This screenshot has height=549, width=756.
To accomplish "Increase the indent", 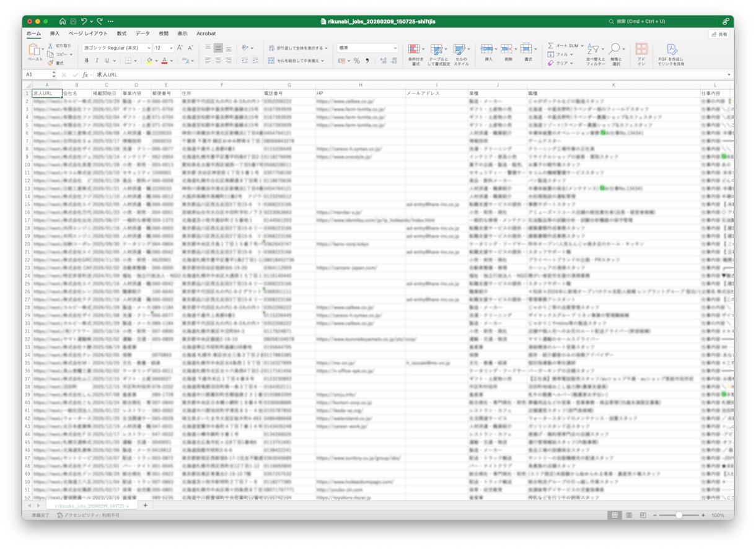I will (x=255, y=61).
